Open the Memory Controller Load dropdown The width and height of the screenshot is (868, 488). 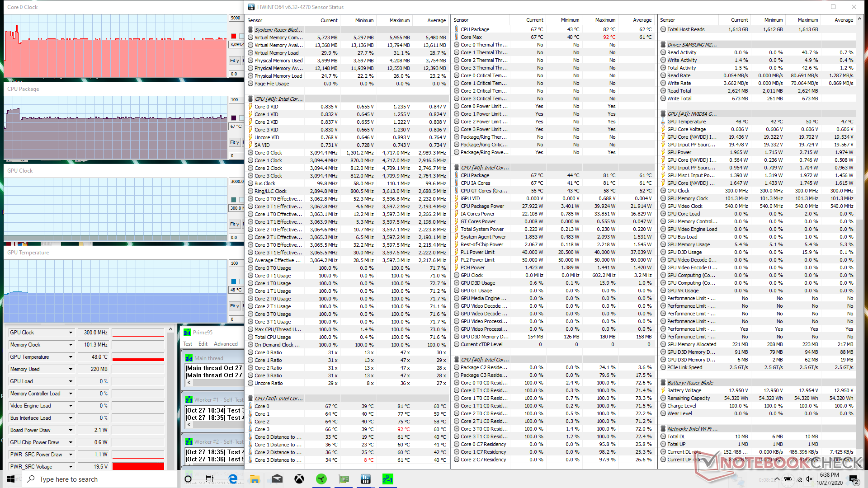71,394
